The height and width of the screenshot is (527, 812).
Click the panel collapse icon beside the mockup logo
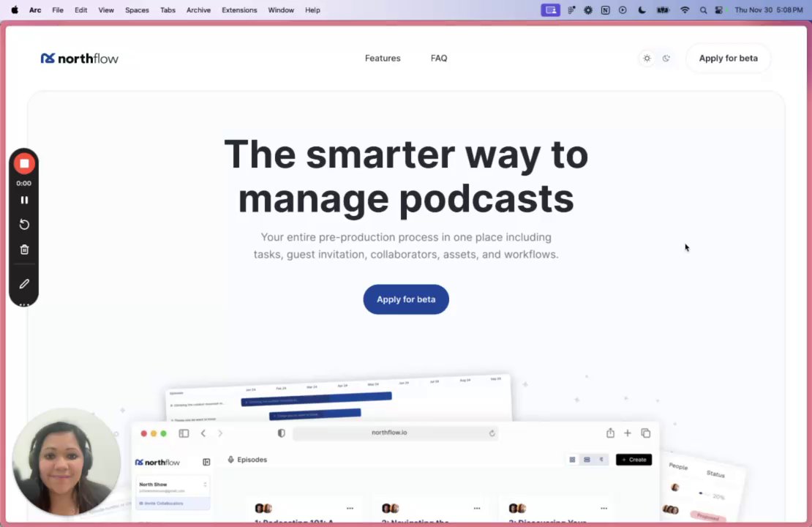coord(206,463)
